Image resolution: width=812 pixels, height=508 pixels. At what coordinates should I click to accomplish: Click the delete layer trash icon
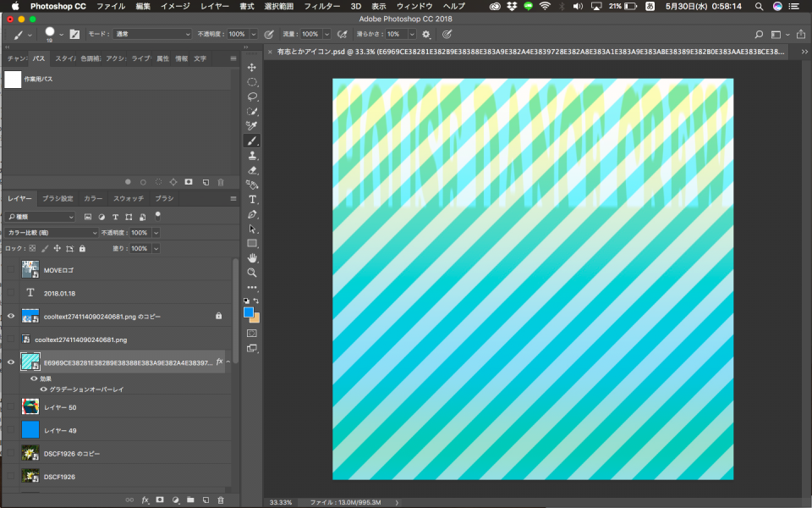pos(221,500)
